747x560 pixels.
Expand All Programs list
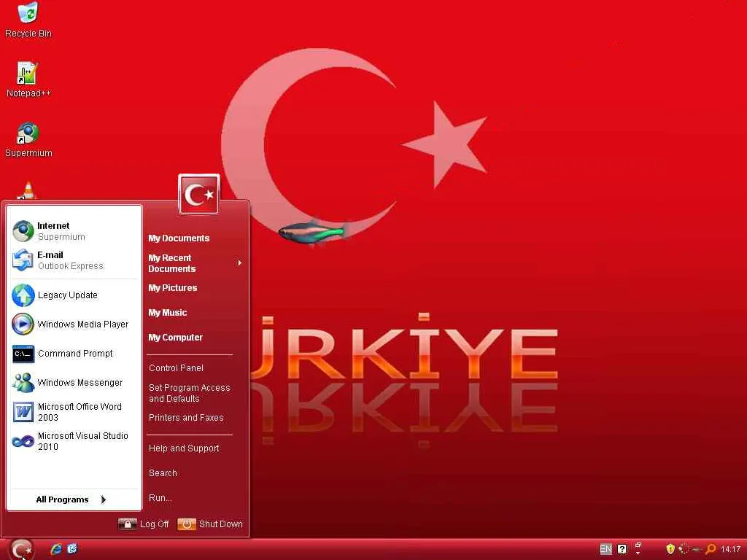(71, 499)
